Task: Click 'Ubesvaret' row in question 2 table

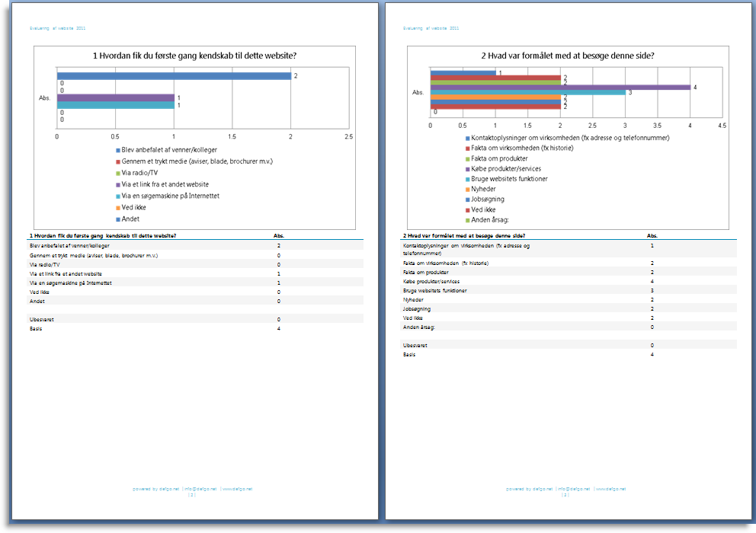Action: coord(569,346)
